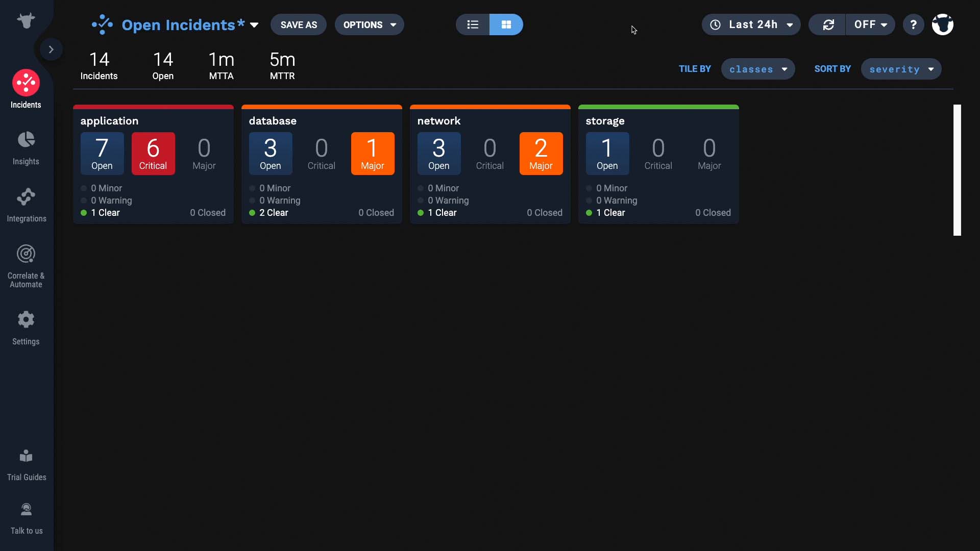Click 0 Warning in storage card
The image size is (980, 551).
[612, 201]
